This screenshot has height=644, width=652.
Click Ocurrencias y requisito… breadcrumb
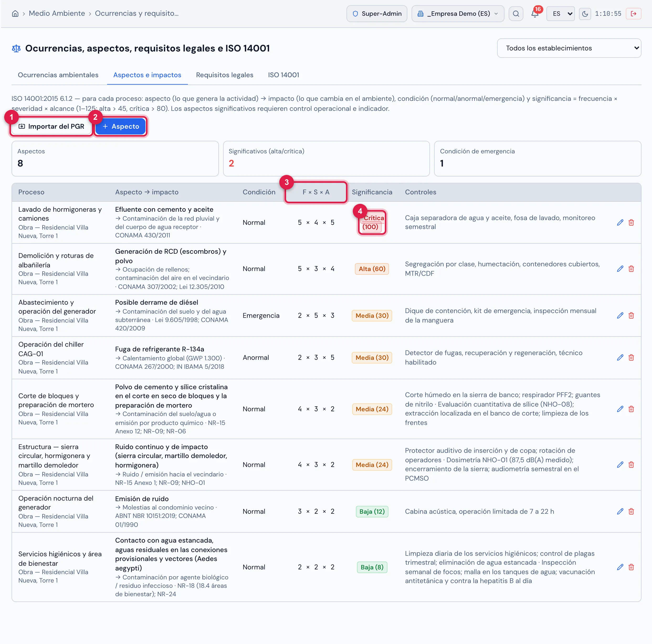[137, 13]
